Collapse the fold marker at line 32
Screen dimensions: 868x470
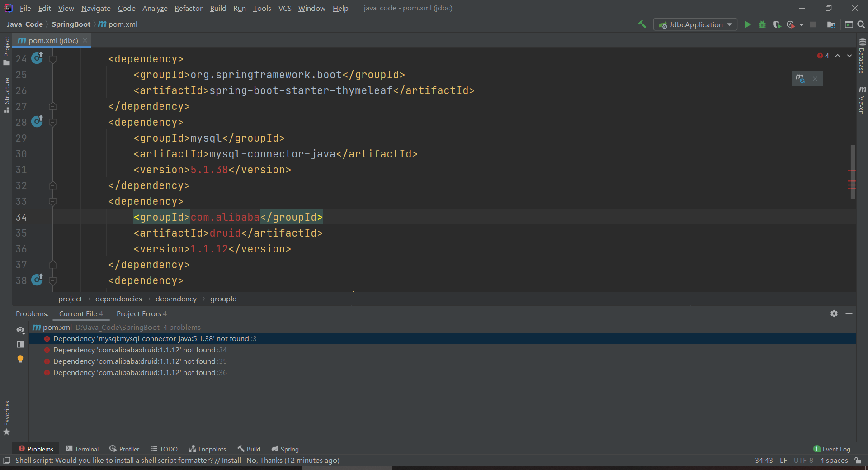(x=53, y=185)
